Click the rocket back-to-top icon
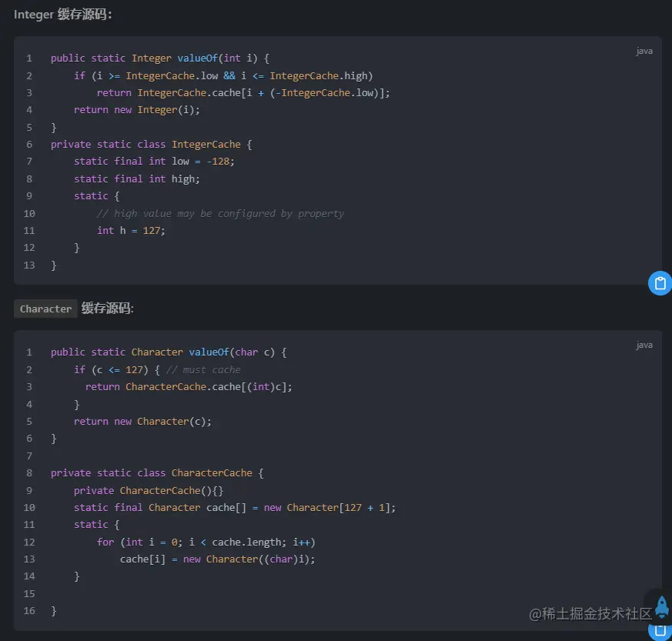The height and width of the screenshot is (641, 672). point(662,608)
